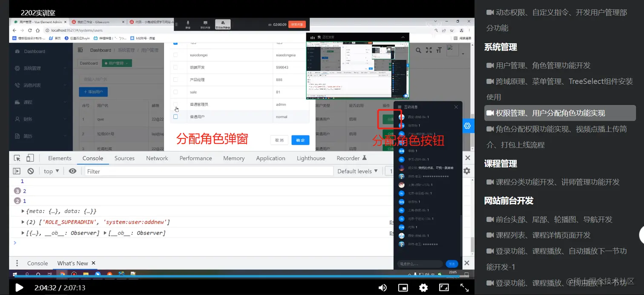The height and width of the screenshot is (295, 644).
Task: Enable picture-in-picture mode in player
Action: (403, 288)
